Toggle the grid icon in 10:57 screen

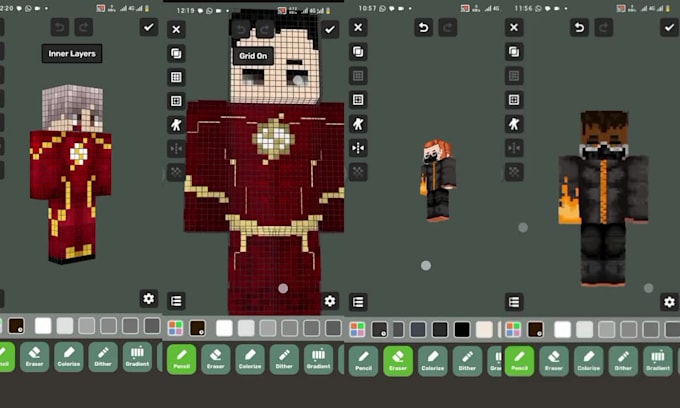(358, 76)
